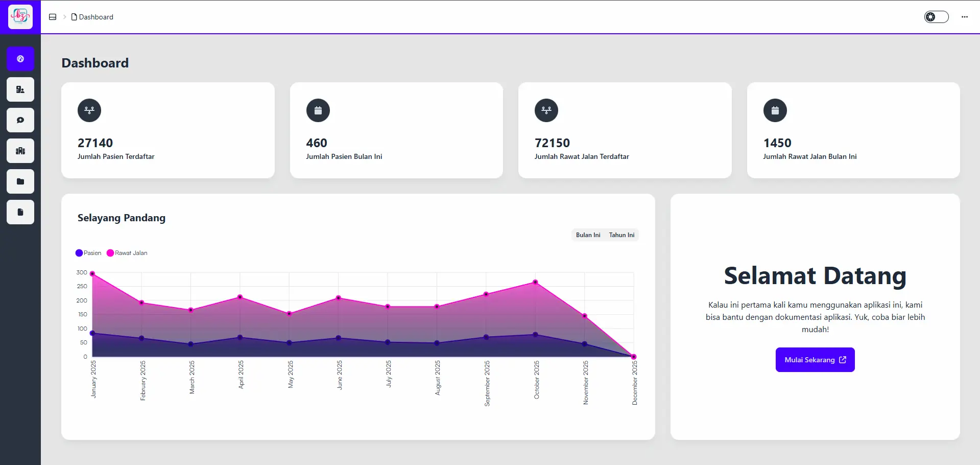Toggle Rawat Jalan series in chart legend
Screen dimensions: 980x465
(x=127, y=253)
